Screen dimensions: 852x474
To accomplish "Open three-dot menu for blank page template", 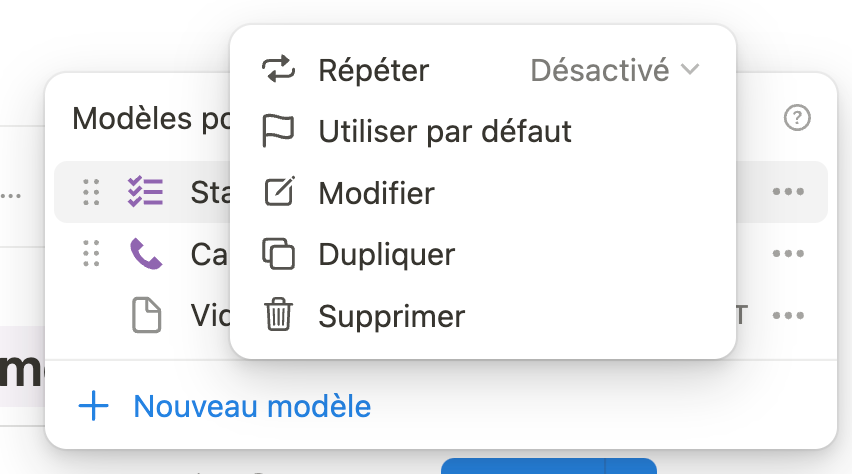I will pyautogui.click(x=788, y=316).
